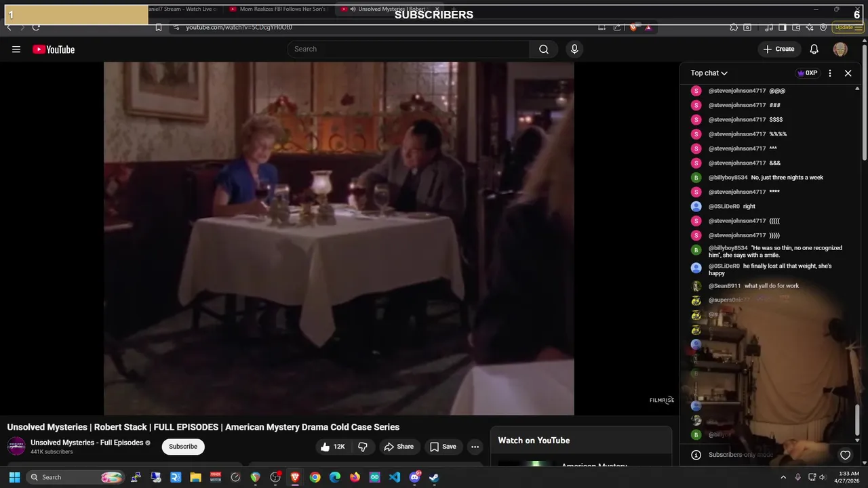Open Steam from taskbar

[435, 477]
